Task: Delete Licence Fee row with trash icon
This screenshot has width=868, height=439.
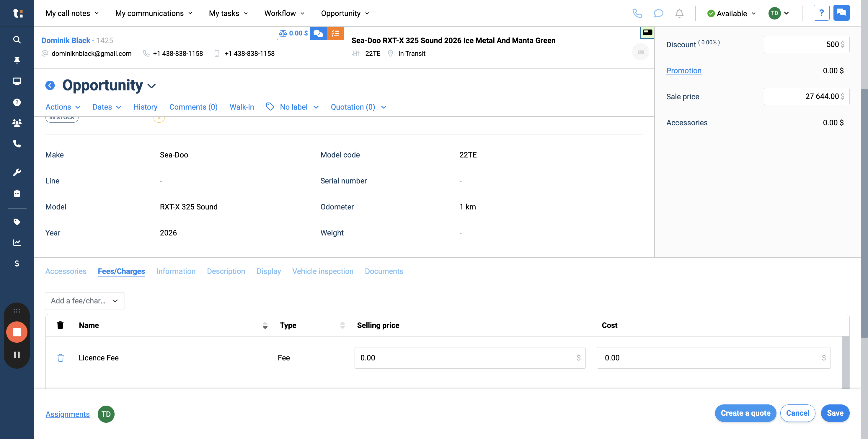Action: pos(61,358)
